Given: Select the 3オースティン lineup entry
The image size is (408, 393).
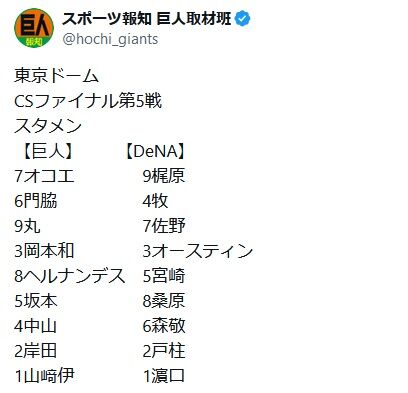Looking at the screenshot, I should [198, 251].
